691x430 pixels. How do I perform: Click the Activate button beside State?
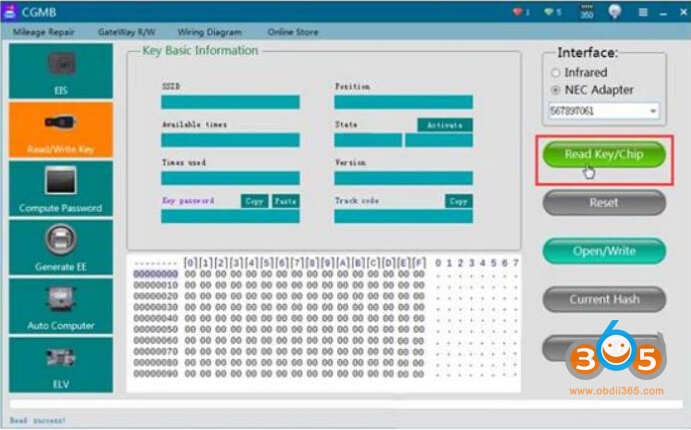pyautogui.click(x=444, y=125)
